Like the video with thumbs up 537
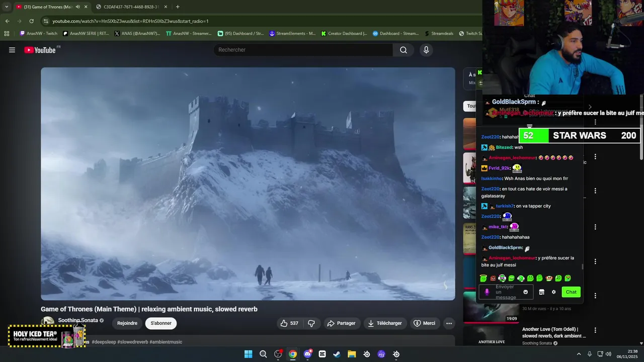Screen dimensions: 644x362 point(289,323)
